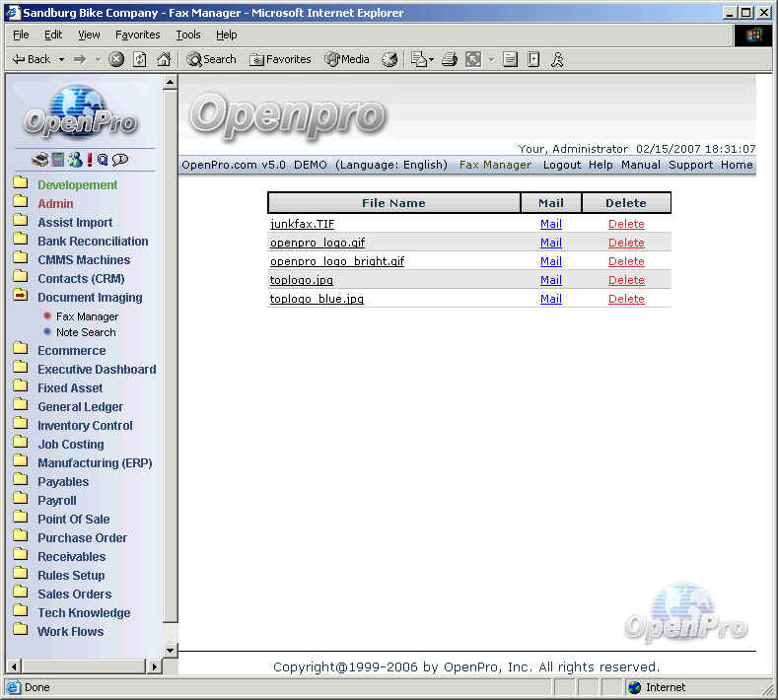Click Delete for toplogo_blue.jpg
The image size is (778, 700).
[x=626, y=299]
